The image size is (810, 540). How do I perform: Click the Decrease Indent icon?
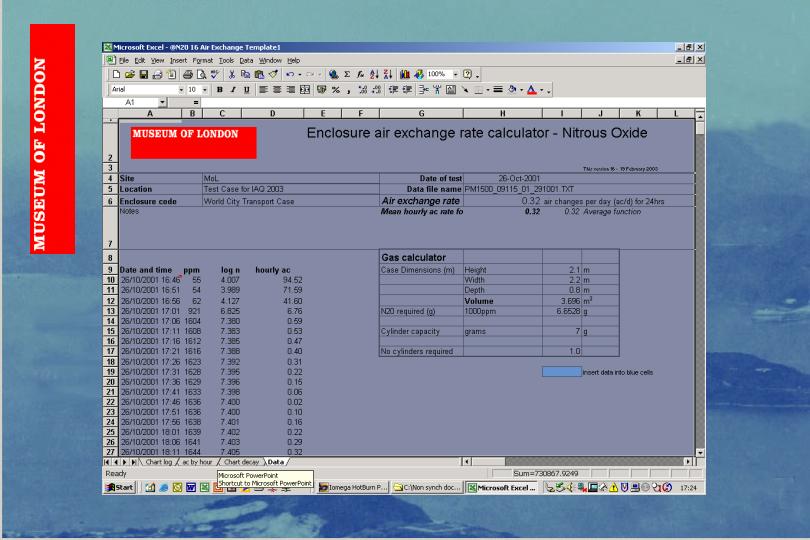(x=393, y=90)
